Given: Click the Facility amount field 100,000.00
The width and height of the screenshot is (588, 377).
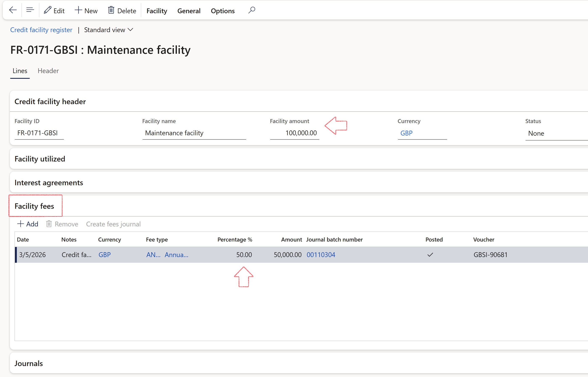Looking at the screenshot, I should coord(295,133).
